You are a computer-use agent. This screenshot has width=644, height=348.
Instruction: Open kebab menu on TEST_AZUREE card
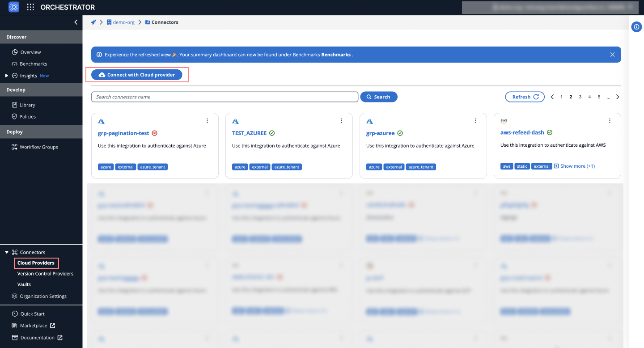[x=341, y=121]
